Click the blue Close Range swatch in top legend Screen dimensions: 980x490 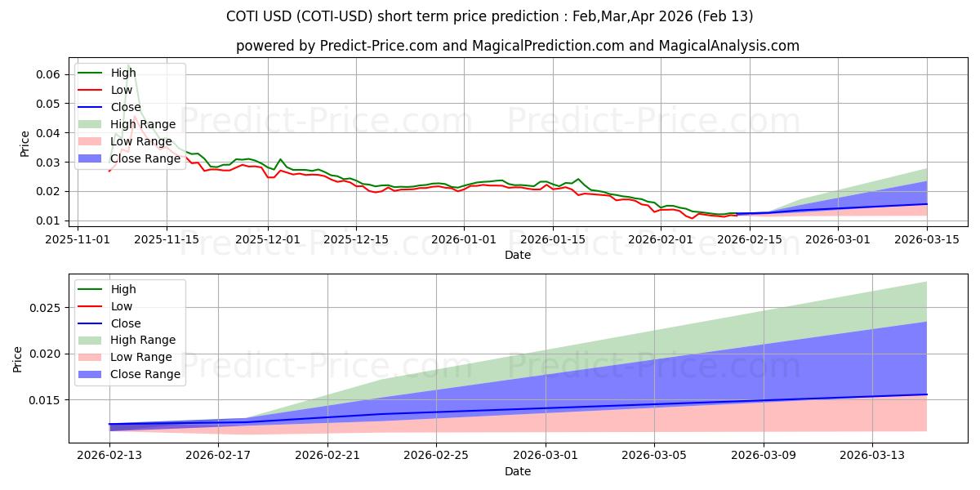coord(91,158)
